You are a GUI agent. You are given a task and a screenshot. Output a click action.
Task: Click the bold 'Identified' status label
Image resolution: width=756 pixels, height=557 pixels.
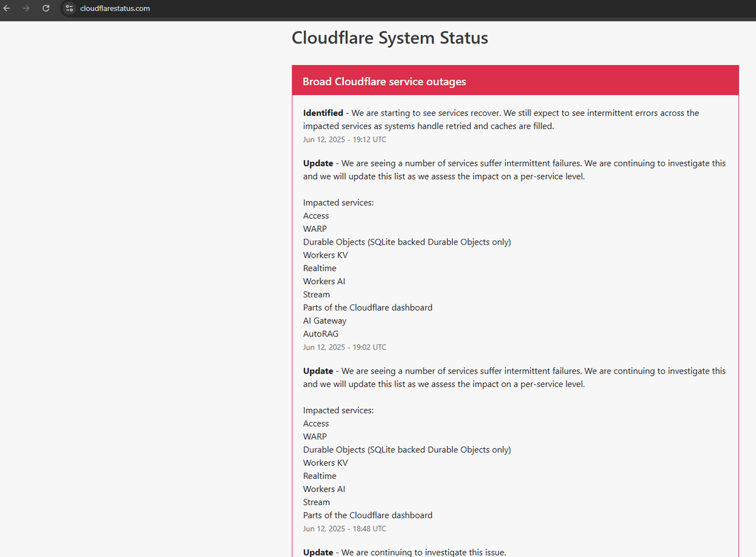point(323,113)
